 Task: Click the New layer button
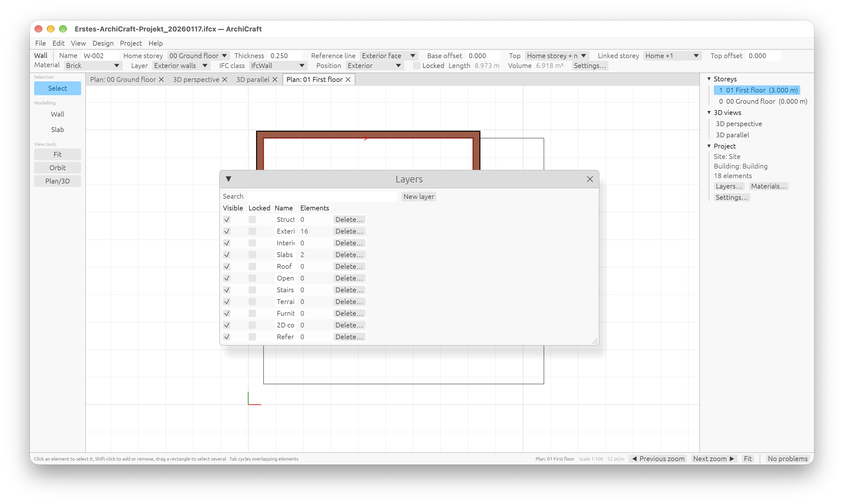click(419, 197)
